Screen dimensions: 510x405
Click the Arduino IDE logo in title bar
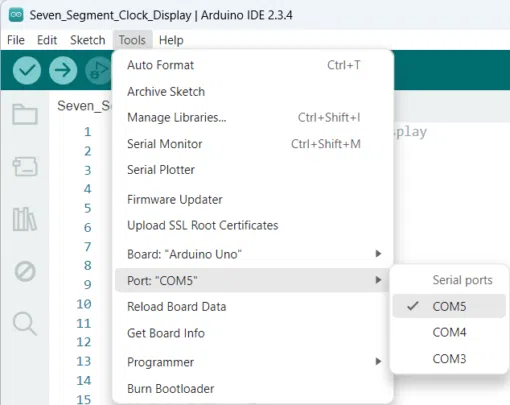pyautogui.click(x=16, y=15)
